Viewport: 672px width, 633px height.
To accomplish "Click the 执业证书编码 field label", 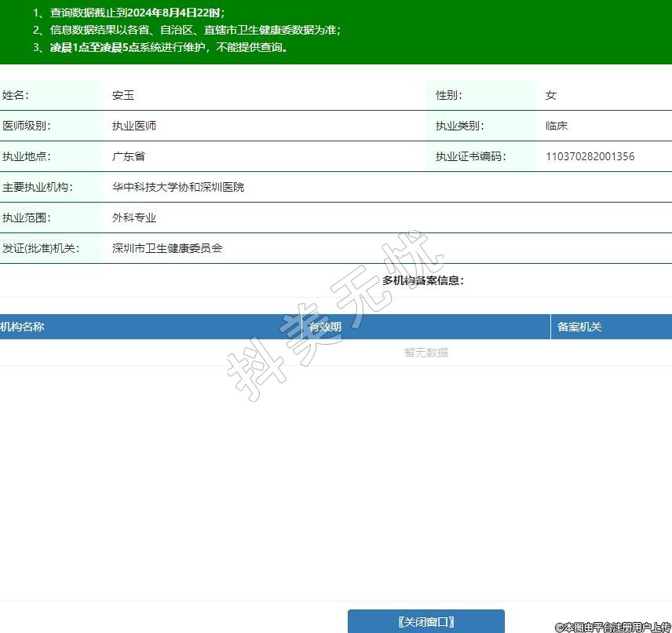I will point(470,156).
